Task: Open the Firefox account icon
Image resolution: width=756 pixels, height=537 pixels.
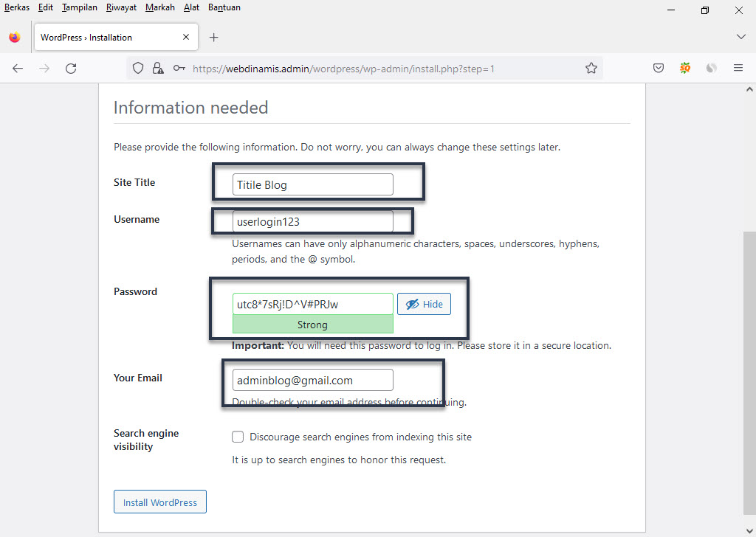Action: [711, 67]
